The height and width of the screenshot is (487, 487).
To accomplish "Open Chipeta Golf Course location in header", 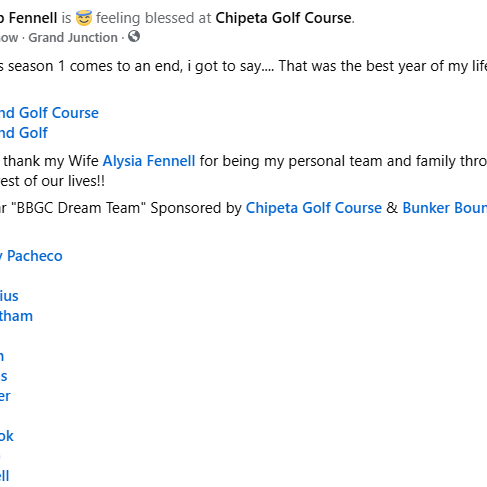I will point(283,18).
